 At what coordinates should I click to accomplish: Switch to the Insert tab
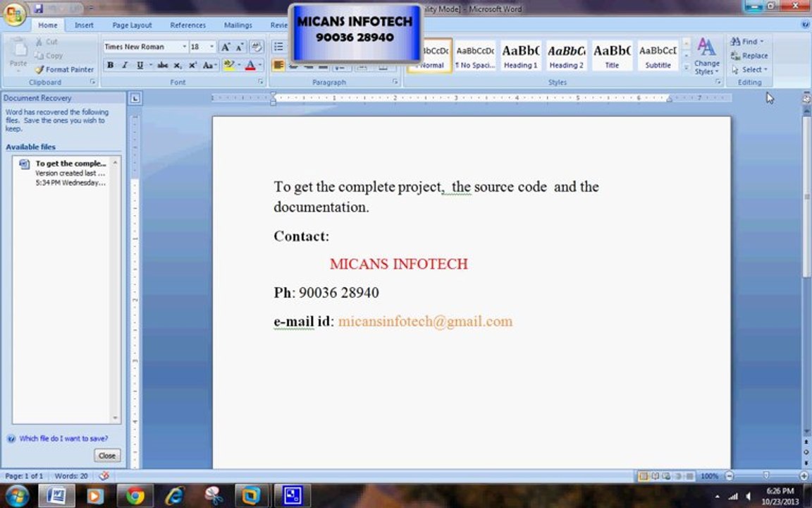click(84, 25)
